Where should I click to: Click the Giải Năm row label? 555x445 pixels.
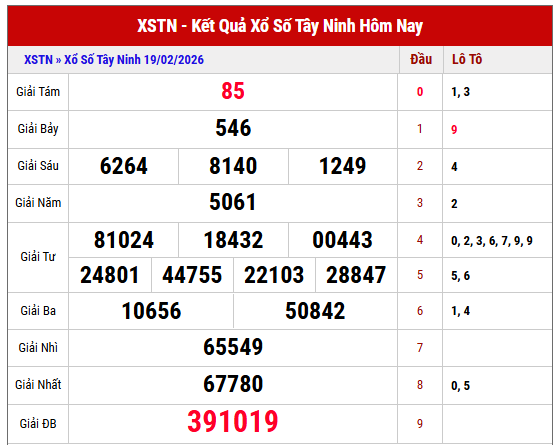click(x=38, y=203)
